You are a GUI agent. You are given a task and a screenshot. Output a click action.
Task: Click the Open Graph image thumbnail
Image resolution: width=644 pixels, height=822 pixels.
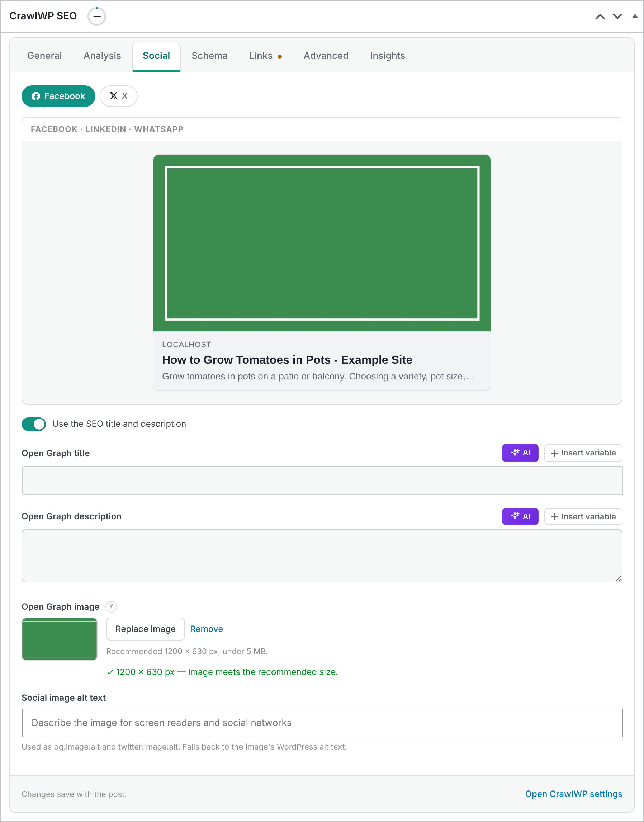click(x=59, y=639)
